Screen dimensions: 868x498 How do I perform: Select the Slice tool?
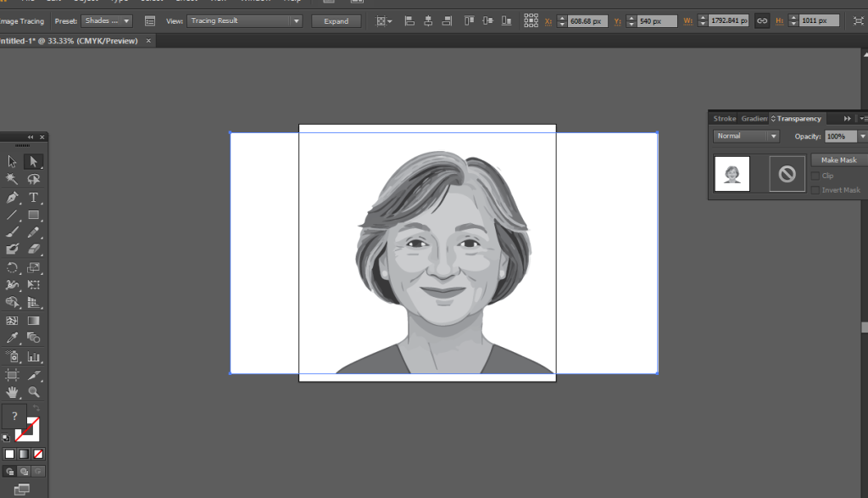pos(33,375)
